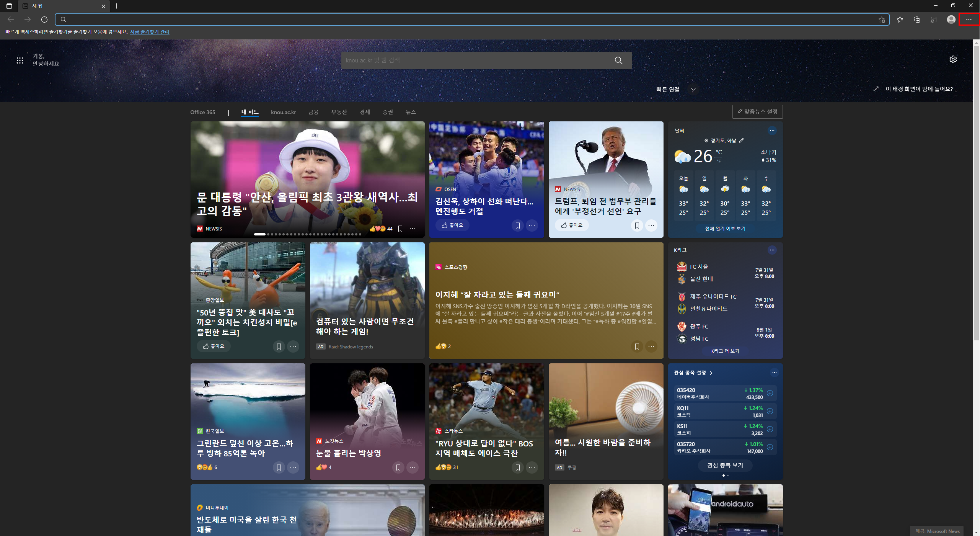
Task: Click the user profile avatar icon
Action: 951,20
